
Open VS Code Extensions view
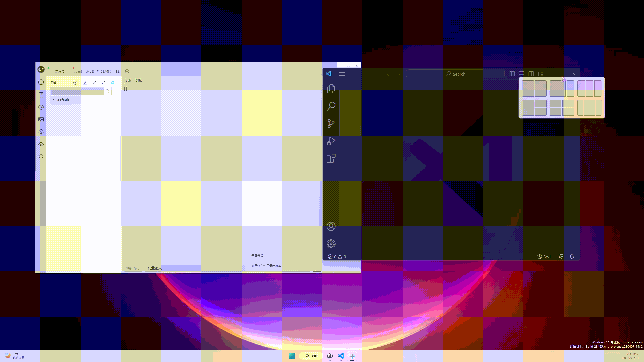tap(331, 158)
